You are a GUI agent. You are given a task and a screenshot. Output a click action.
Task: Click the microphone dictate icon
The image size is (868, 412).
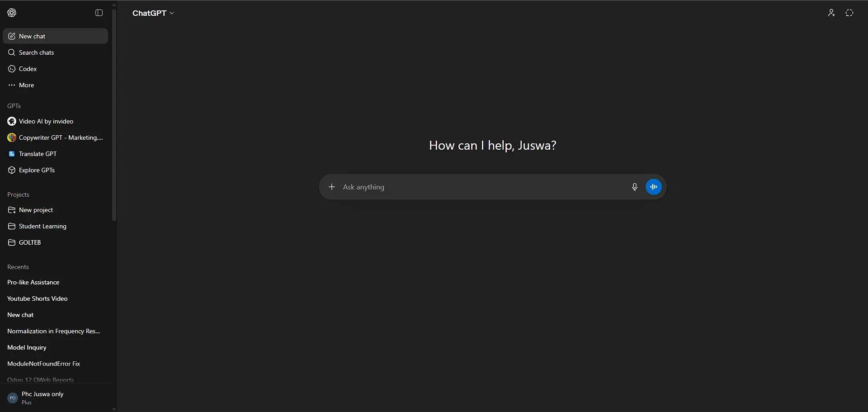coord(635,187)
